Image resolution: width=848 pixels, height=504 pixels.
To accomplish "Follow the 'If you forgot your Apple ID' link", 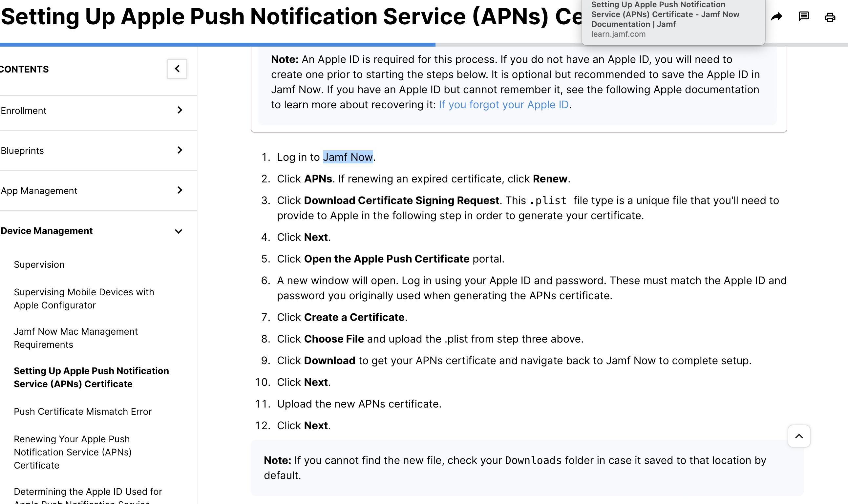I will 504,105.
